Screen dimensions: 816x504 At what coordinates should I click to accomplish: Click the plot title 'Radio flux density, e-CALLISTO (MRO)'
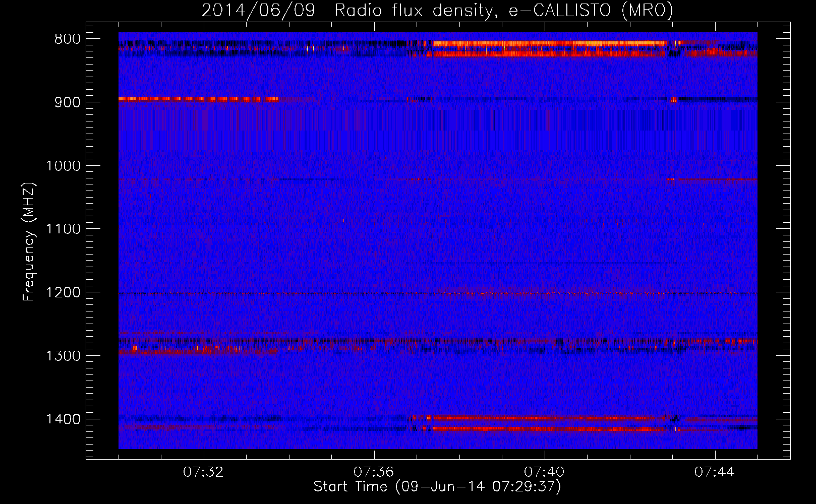coord(504,10)
